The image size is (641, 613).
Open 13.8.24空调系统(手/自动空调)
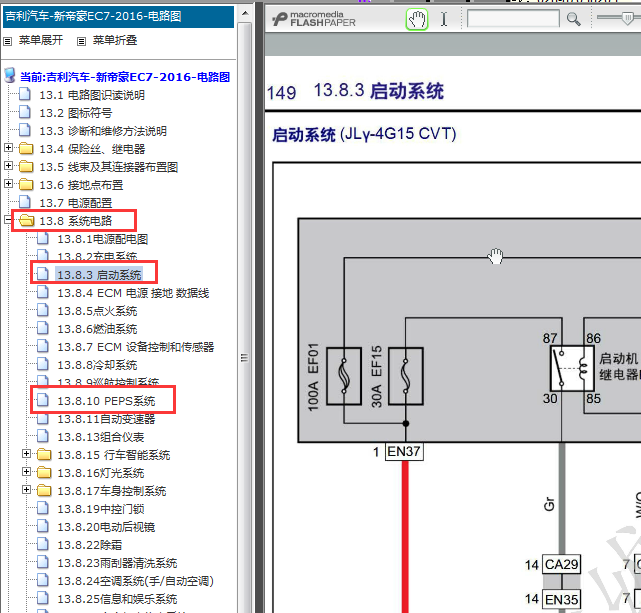(x=136, y=581)
